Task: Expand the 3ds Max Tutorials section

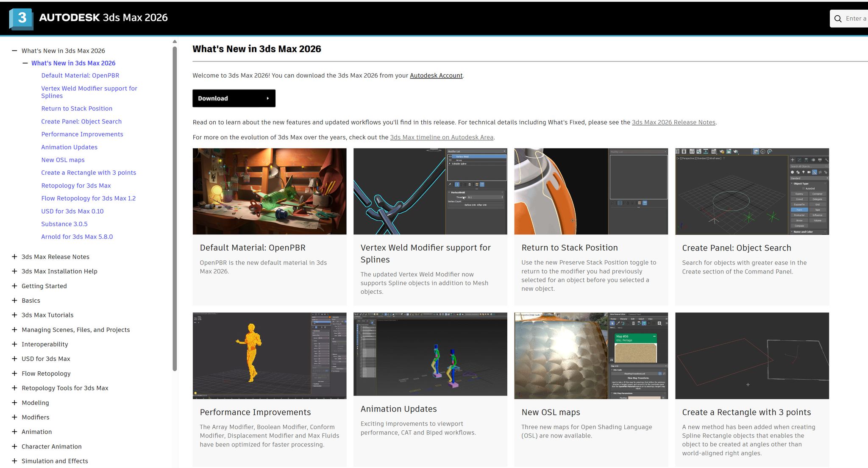Action: pyautogui.click(x=14, y=315)
